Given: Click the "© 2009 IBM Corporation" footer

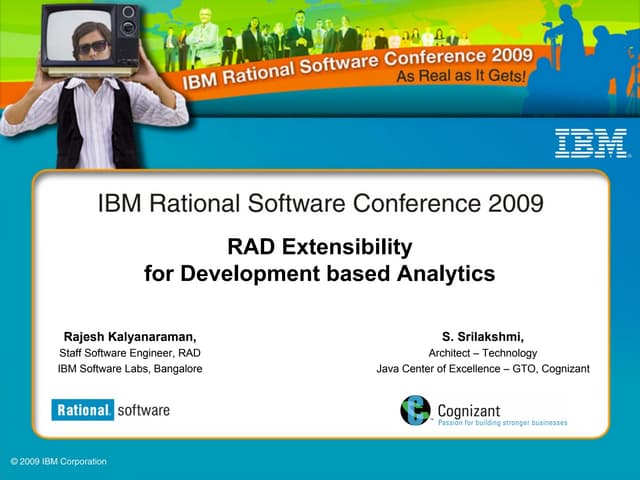Looking at the screenshot, I should [58, 461].
